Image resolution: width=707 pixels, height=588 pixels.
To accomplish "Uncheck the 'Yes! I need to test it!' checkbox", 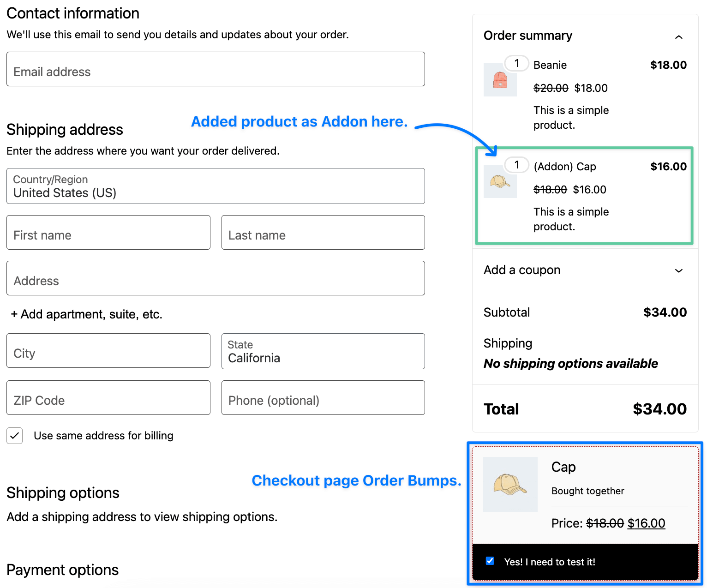I will coord(490,561).
